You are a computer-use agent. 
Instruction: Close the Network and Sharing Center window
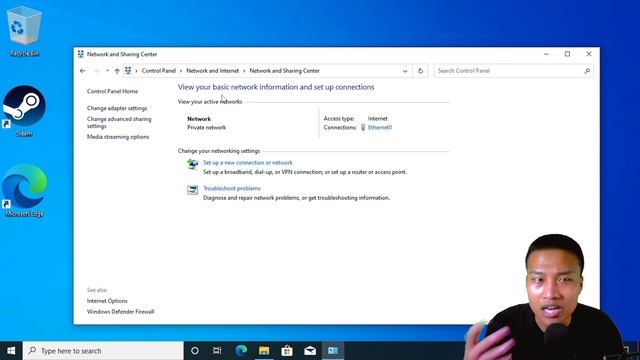pyautogui.click(x=589, y=54)
